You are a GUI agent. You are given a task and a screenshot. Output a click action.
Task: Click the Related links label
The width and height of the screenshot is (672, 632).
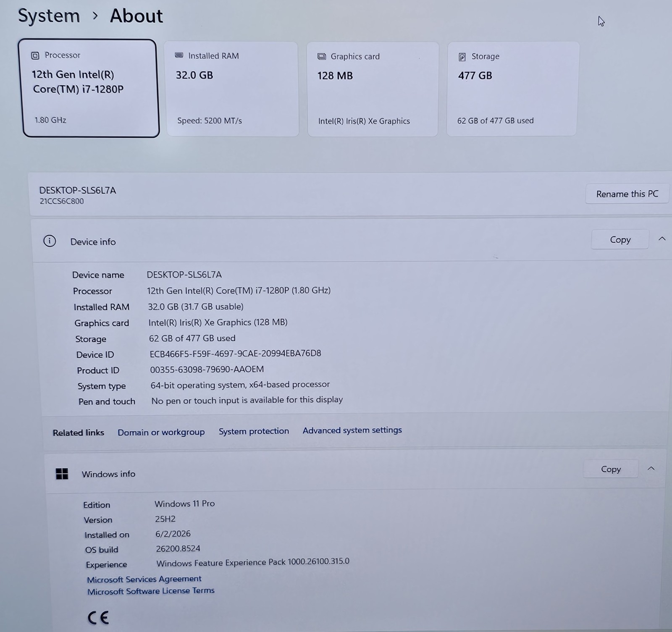pos(78,433)
